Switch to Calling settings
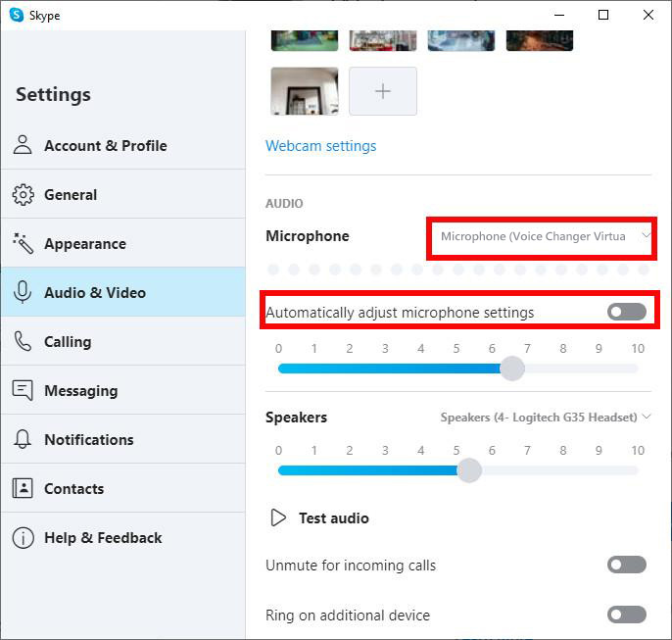 pos(123,341)
